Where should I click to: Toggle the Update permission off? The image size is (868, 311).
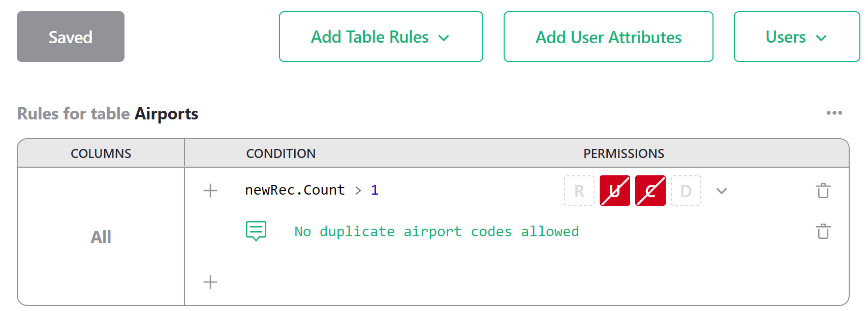[614, 191]
